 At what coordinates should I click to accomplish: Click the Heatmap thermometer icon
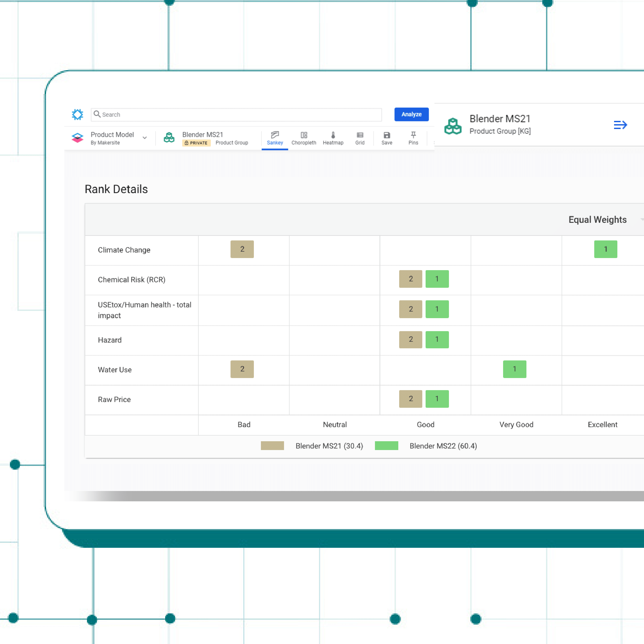tap(333, 135)
